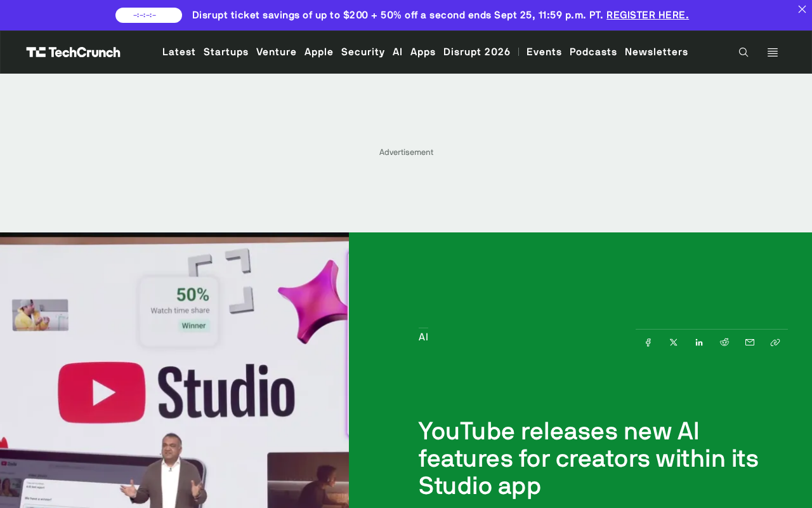812x508 pixels.
Task: Click REGISTER HERE link in banner
Action: point(648,15)
